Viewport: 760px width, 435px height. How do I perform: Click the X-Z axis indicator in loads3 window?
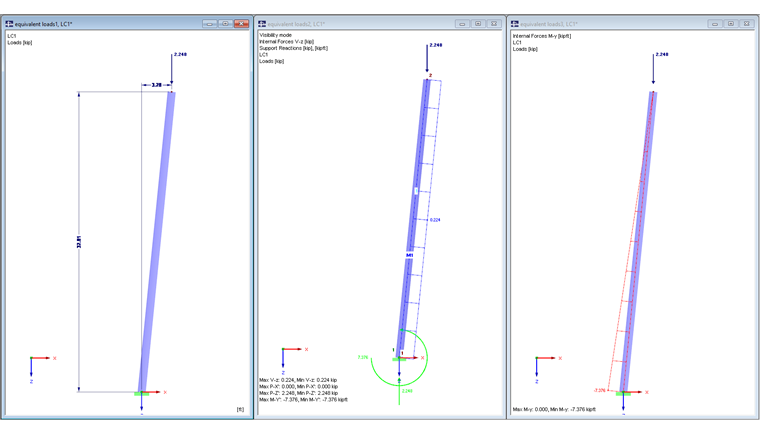(x=549, y=370)
